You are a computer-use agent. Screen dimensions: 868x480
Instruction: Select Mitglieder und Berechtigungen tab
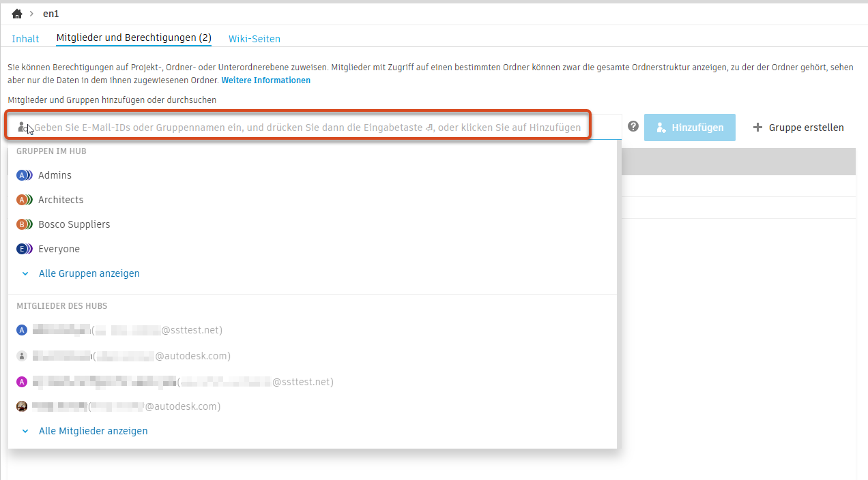point(134,38)
